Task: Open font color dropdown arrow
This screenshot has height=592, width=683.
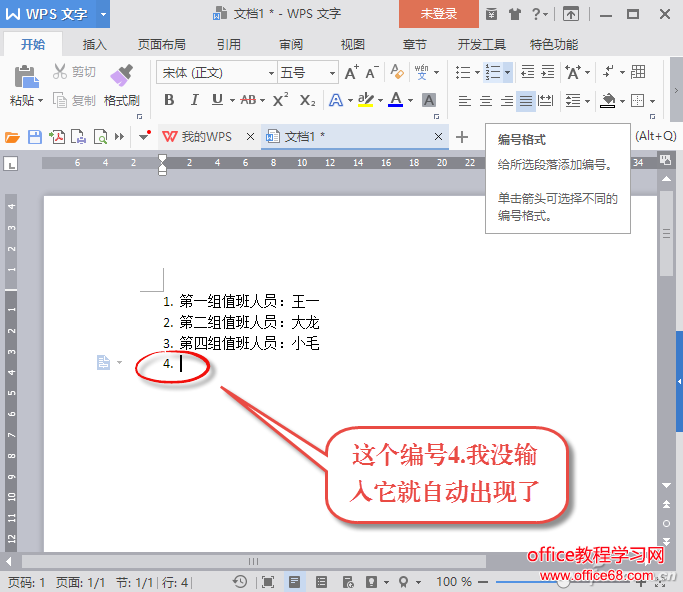Action: 410,101
